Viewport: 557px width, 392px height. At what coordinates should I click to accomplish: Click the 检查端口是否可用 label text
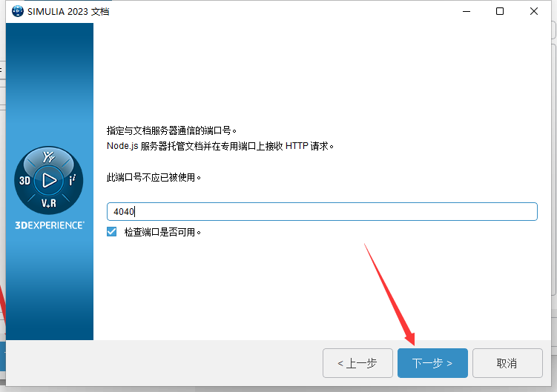pos(162,232)
